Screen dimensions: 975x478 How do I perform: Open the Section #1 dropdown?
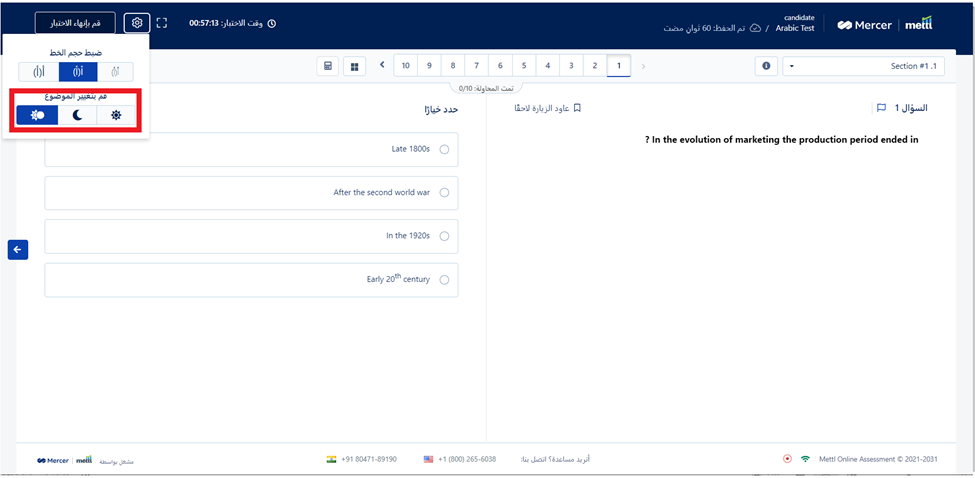[863, 66]
